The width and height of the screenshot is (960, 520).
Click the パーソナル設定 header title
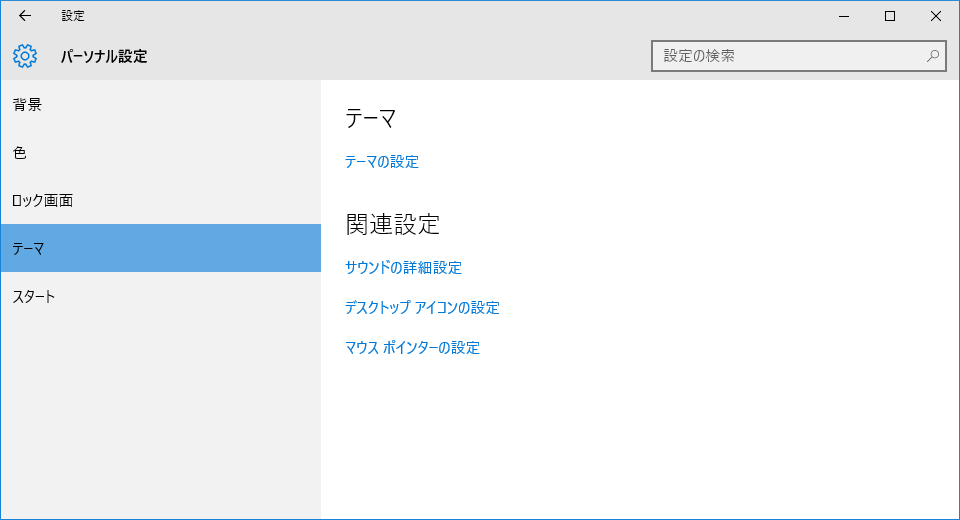coord(104,56)
